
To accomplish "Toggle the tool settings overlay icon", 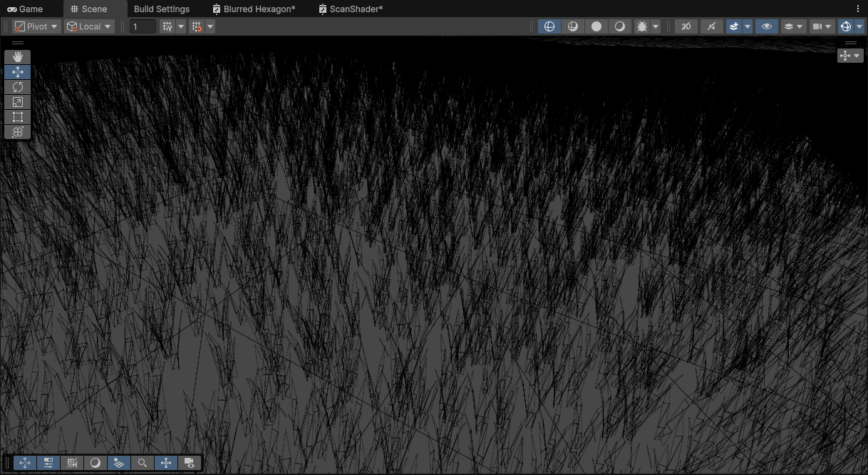I will (48, 463).
